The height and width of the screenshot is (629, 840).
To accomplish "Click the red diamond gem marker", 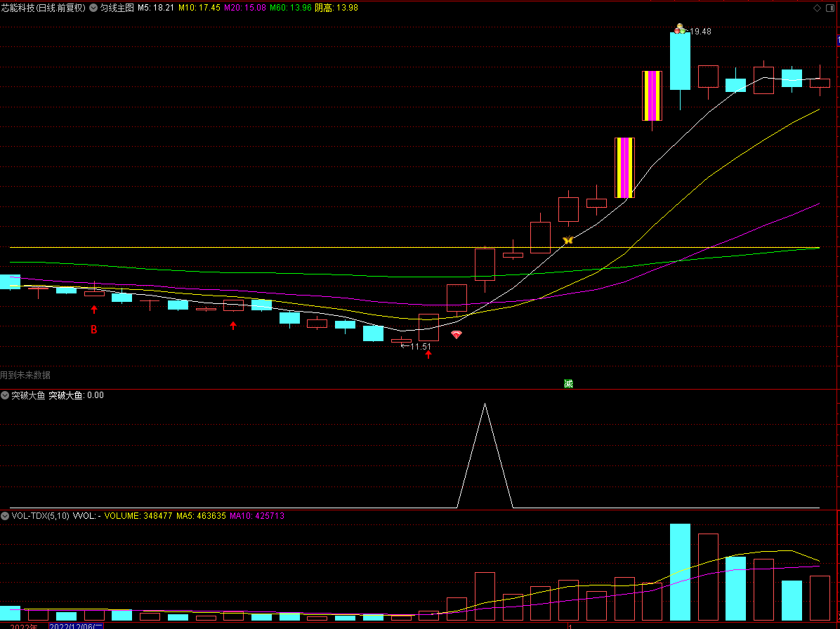I will coord(457,335).
